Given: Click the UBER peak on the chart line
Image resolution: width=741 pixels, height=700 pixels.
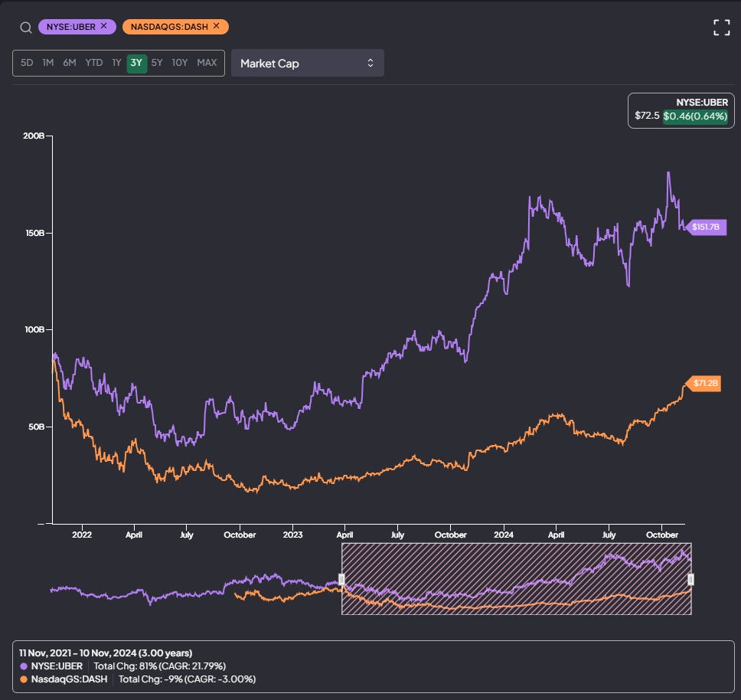Looking at the screenshot, I should (668, 173).
